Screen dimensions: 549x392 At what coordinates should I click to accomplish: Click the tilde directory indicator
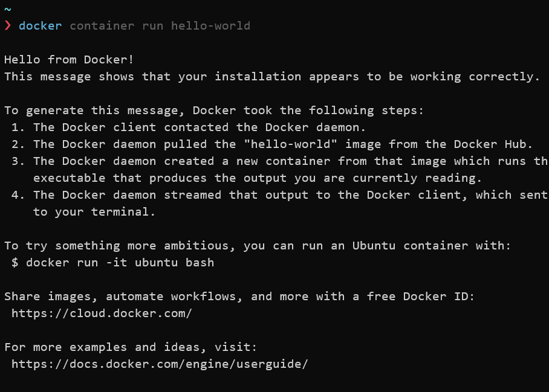point(8,10)
